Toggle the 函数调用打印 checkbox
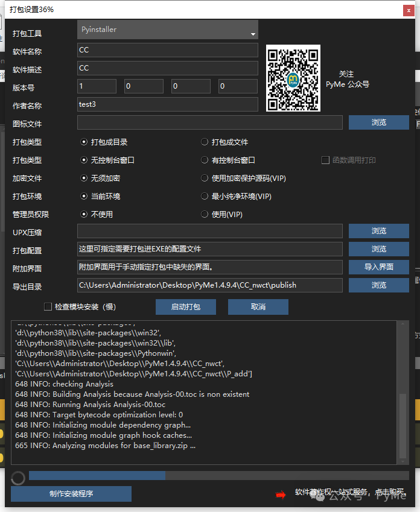 point(325,160)
